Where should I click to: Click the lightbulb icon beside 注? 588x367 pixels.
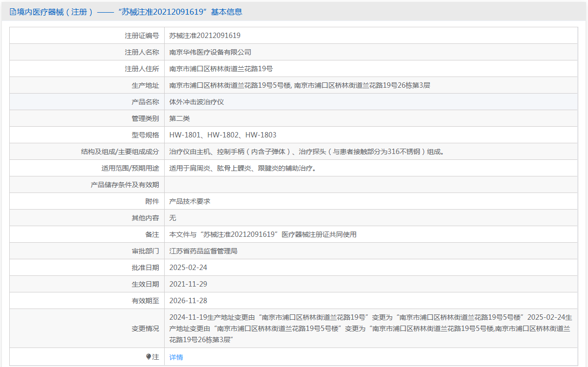(149, 357)
